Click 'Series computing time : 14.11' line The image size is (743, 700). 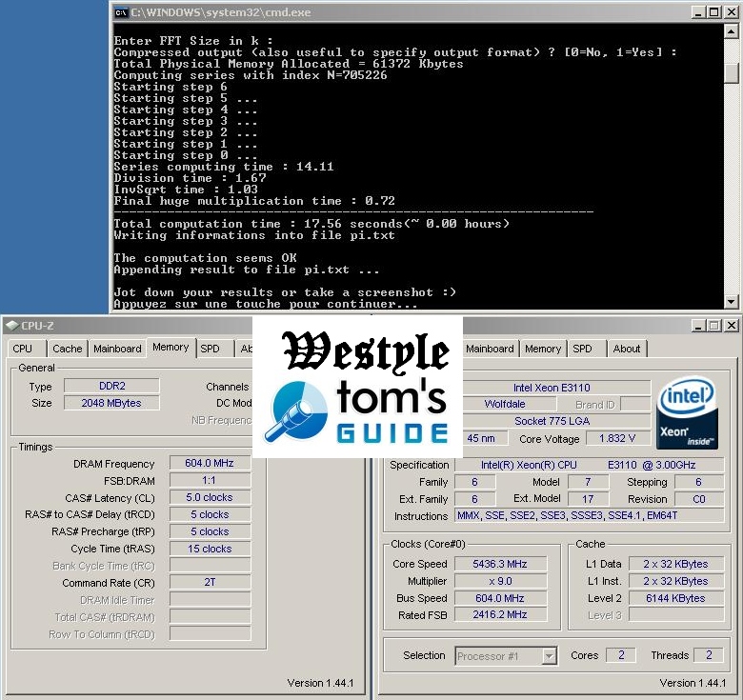(224, 167)
